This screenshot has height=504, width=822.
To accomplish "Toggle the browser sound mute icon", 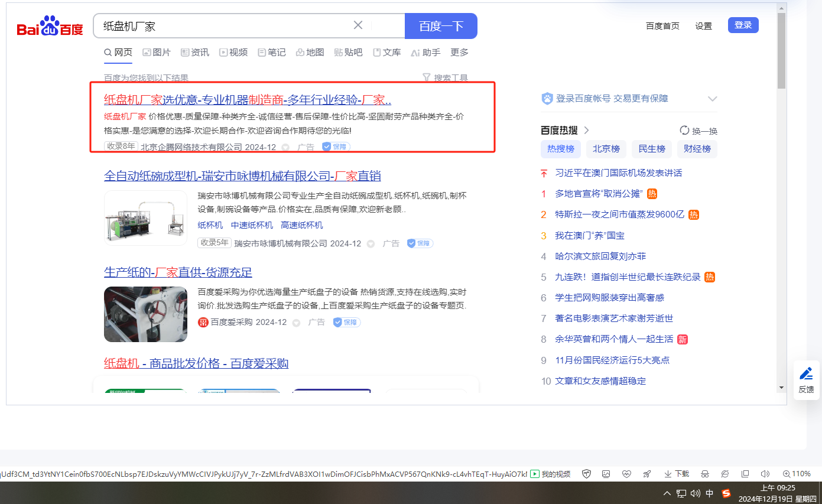I will tap(765, 474).
